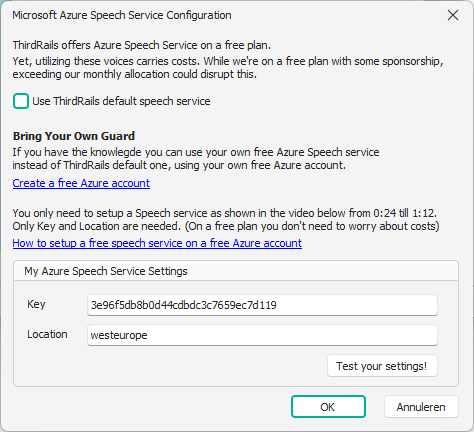Confirm the configuration with OK
The height and width of the screenshot is (432, 474).
(x=328, y=407)
